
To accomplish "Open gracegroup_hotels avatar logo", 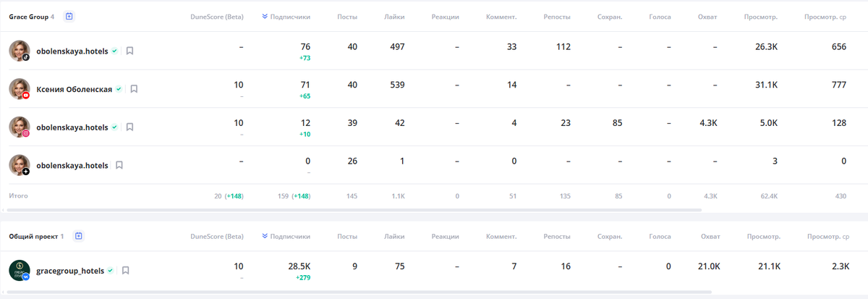I will point(19,270).
